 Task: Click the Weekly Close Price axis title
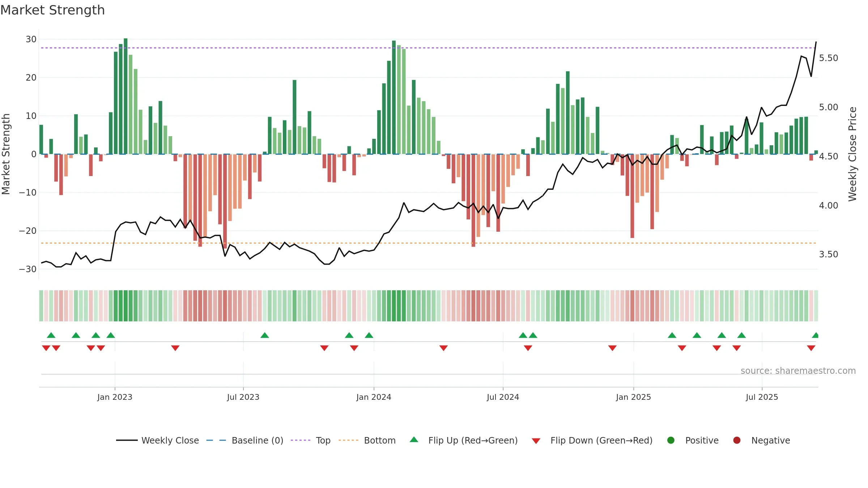(852, 154)
